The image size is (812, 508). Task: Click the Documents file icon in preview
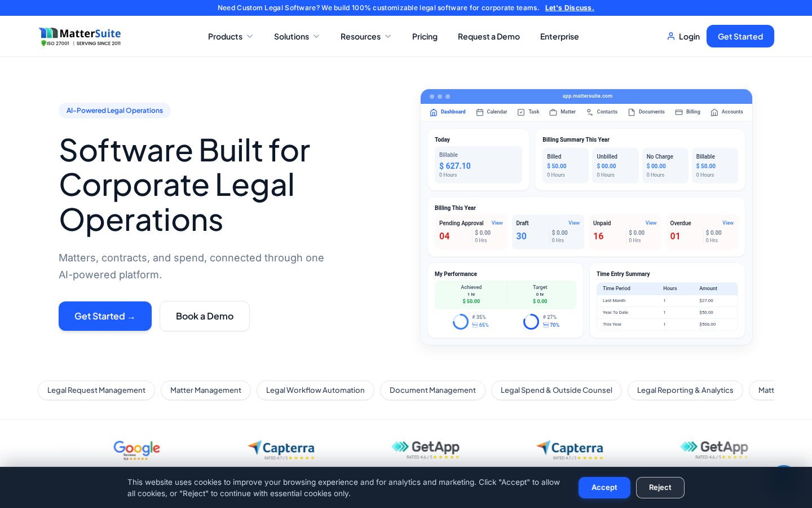pyautogui.click(x=632, y=112)
